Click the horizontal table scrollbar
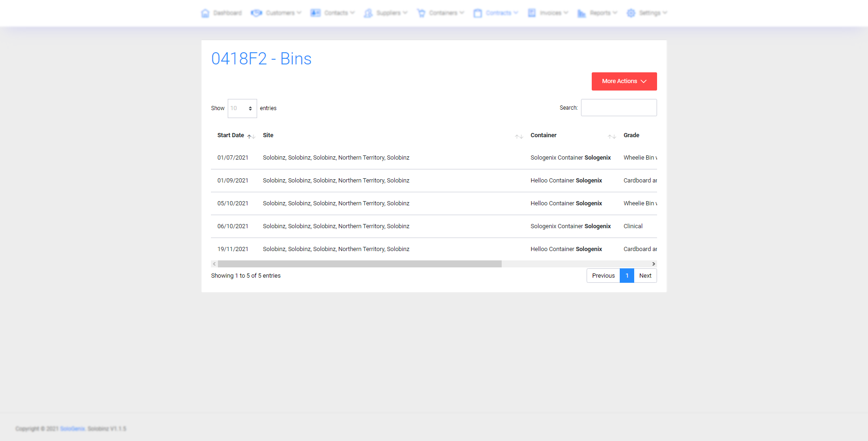Screen dimensions: 868x441 pyautogui.click(x=359, y=264)
